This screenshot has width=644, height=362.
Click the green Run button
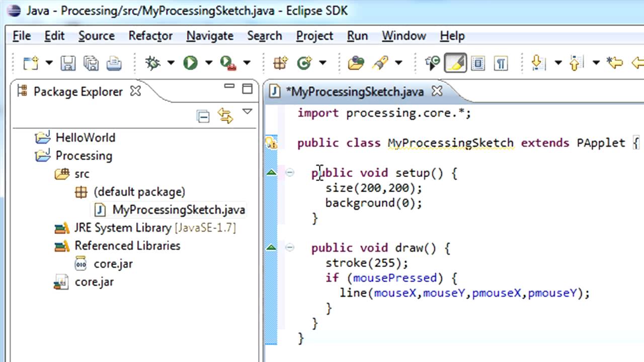tap(190, 63)
